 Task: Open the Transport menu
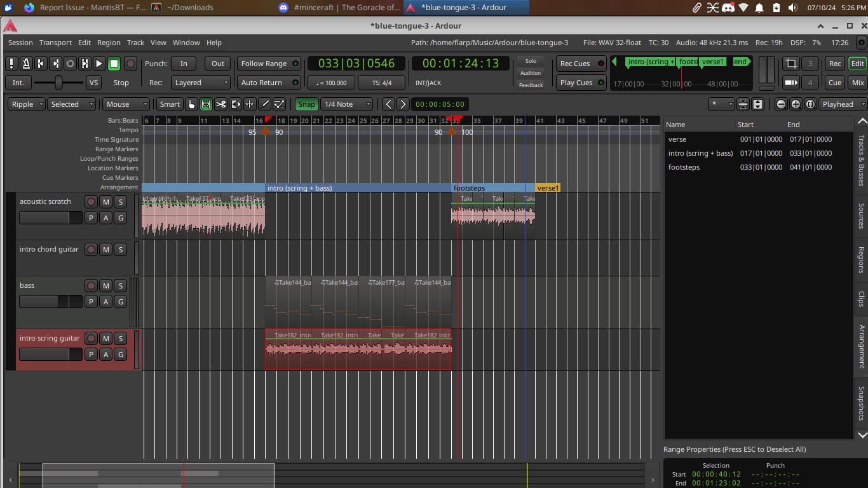55,43
